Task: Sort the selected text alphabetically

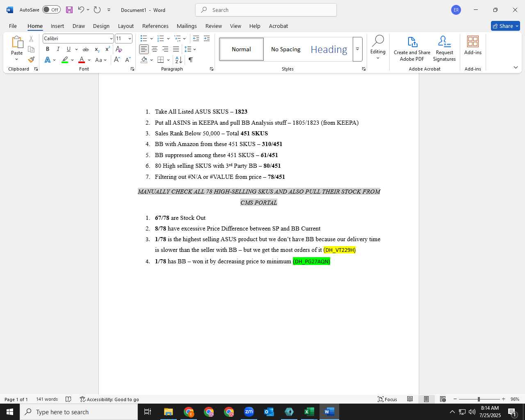Action: (x=179, y=60)
